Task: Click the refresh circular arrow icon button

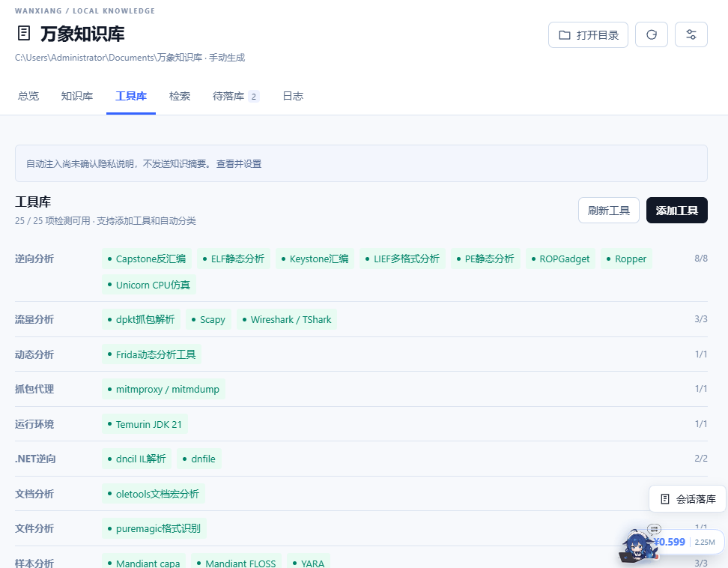Action: tap(652, 34)
